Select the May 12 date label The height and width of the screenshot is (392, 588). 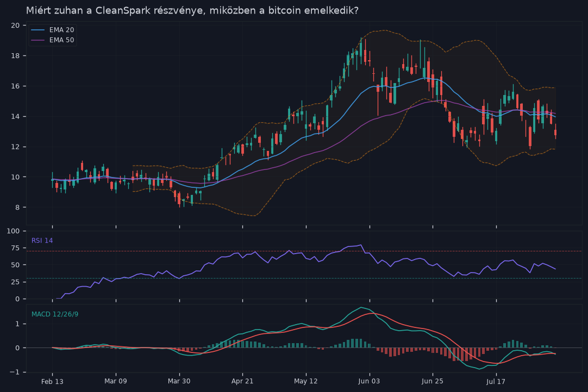(305, 382)
